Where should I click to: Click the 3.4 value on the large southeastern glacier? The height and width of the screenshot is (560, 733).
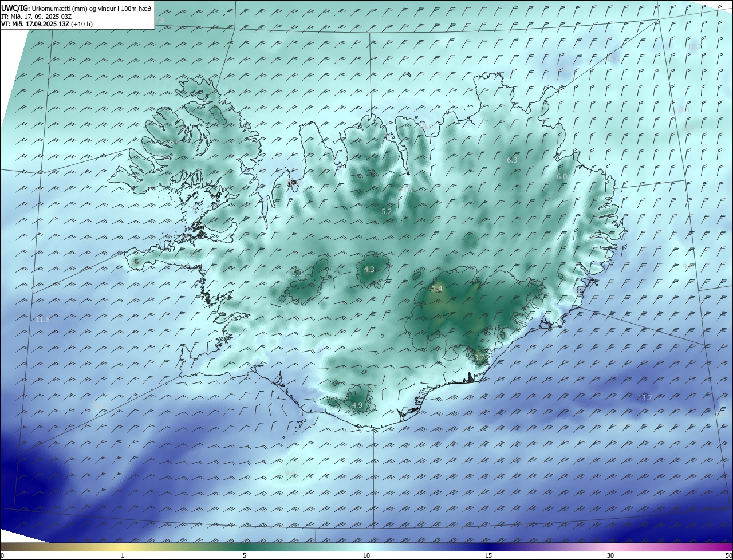pos(438,289)
